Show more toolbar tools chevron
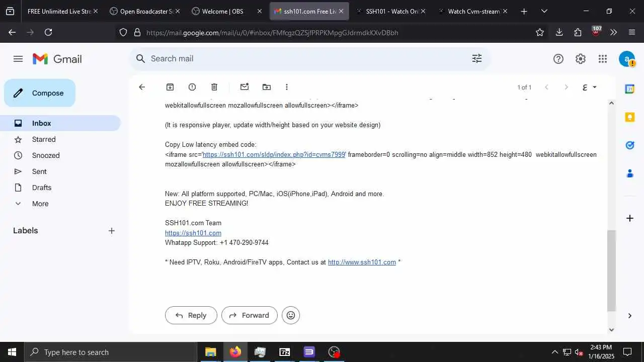644x362 pixels. [613, 32]
